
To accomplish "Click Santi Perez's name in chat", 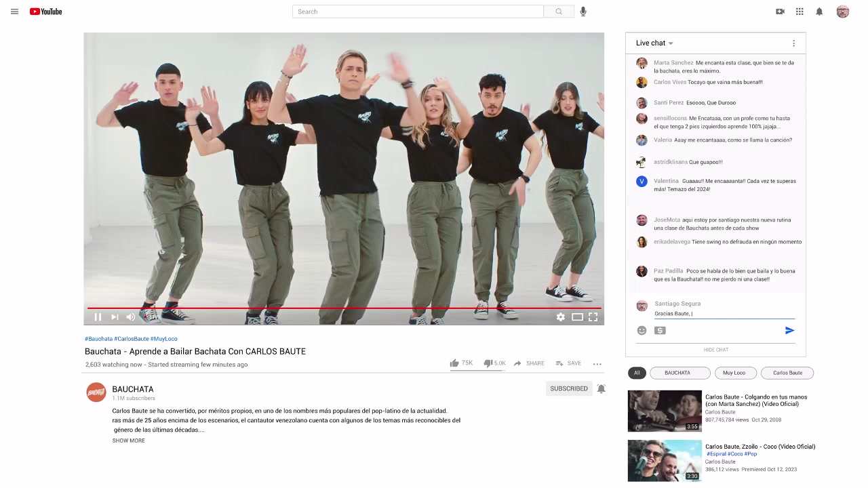I will point(669,103).
